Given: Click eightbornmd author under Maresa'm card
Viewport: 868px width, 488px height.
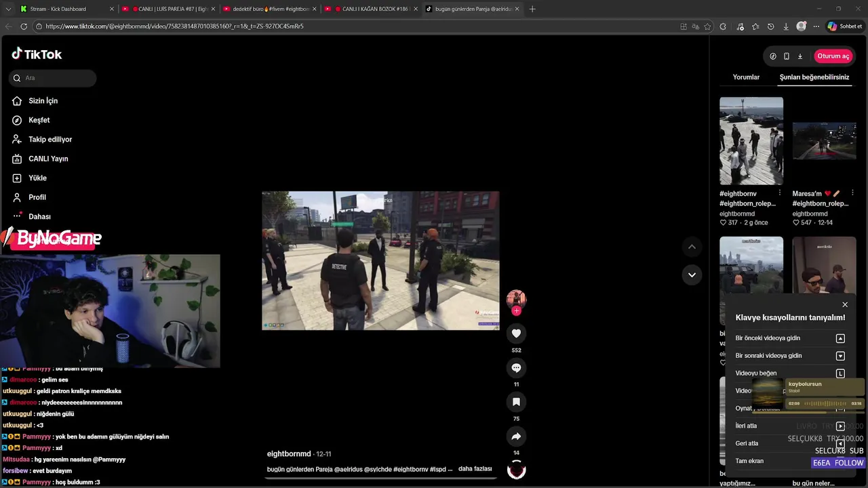Looking at the screenshot, I should (810, 213).
